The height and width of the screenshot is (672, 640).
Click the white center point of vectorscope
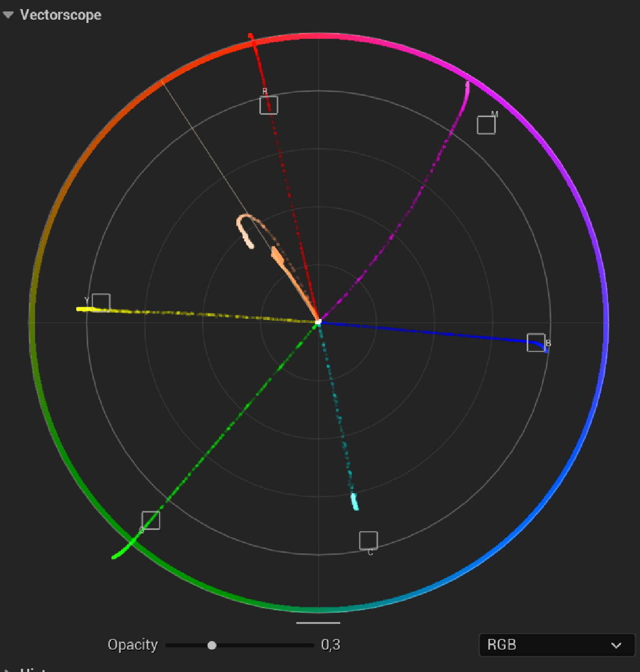pyautogui.click(x=318, y=322)
